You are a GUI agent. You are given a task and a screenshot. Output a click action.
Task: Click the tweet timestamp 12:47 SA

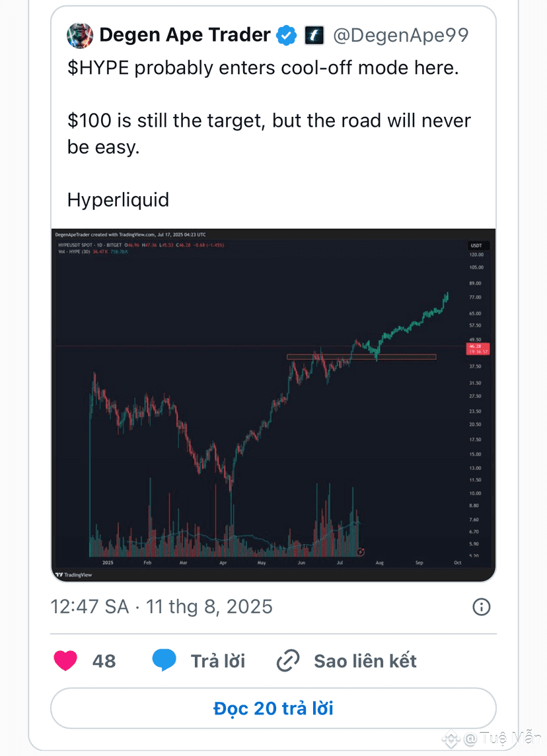point(90,607)
